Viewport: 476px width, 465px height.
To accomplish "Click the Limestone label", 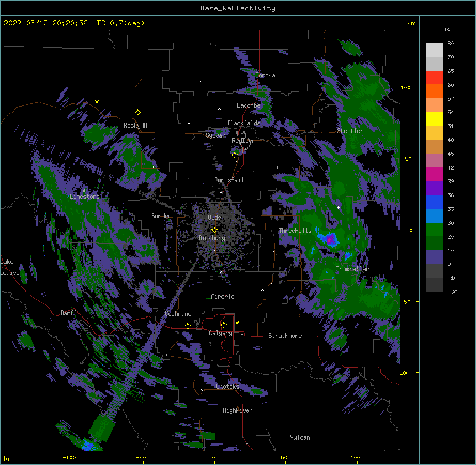I will point(84,197).
